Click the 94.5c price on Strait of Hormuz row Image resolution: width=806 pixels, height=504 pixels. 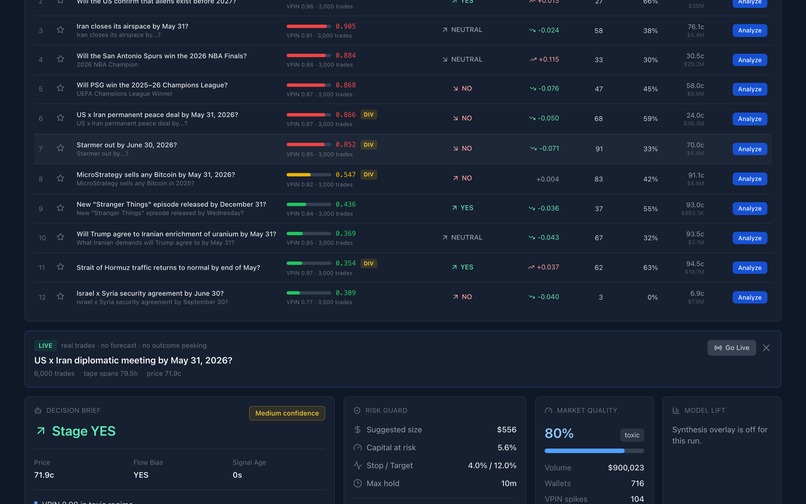click(x=695, y=264)
